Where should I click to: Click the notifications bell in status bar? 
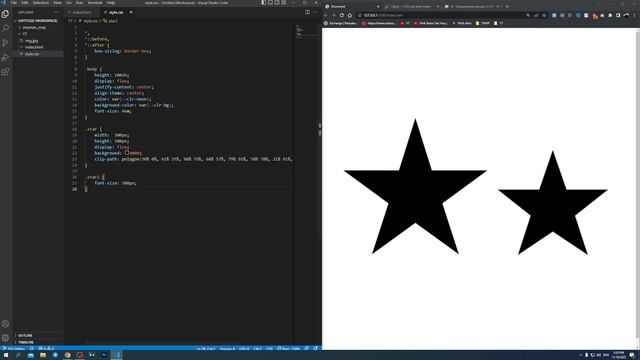click(316, 349)
